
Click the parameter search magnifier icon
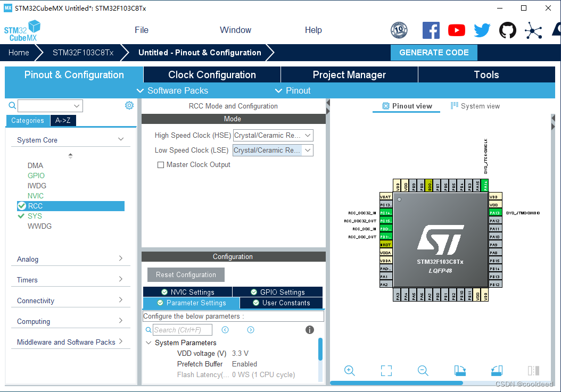(148, 330)
